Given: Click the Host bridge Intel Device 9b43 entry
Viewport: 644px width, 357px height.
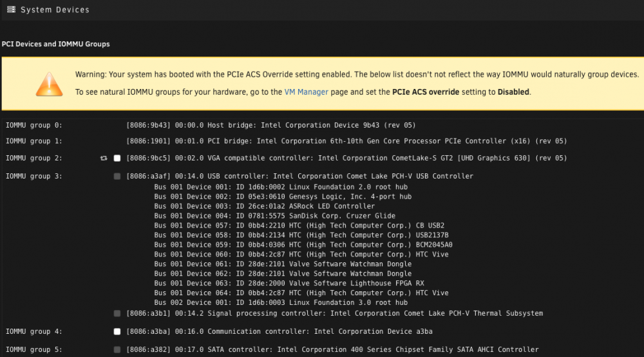Looking at the screenshot, I should (x=270, y=125).
